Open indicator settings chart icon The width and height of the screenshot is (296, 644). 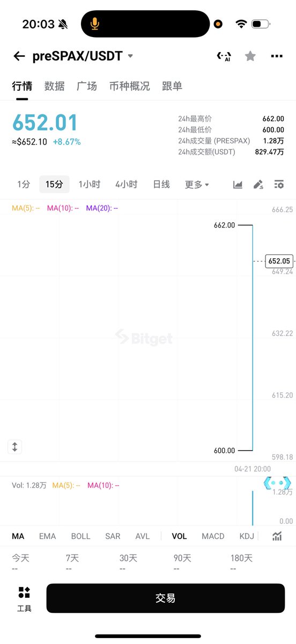click(x=277, y=536)
